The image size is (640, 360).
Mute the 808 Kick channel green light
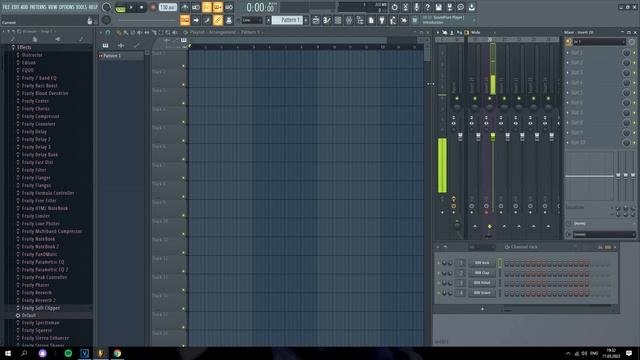click(439, 263)
